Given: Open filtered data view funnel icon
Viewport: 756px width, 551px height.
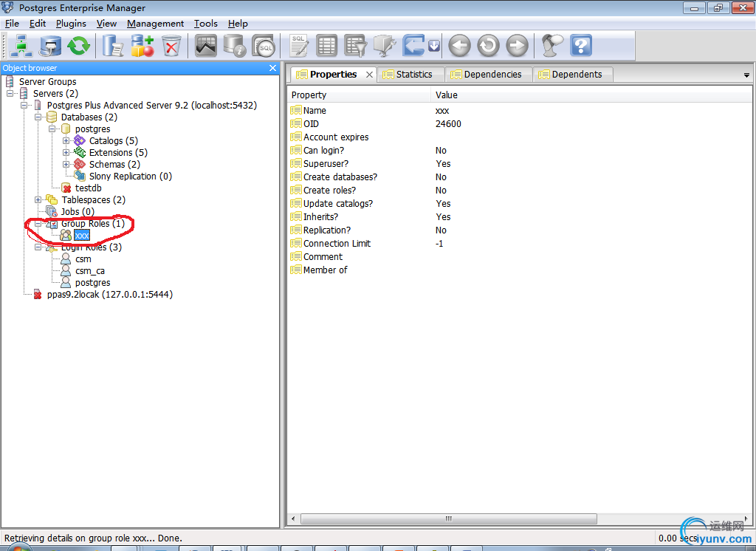Looking at the screenshot, I should tap(356, 46).
